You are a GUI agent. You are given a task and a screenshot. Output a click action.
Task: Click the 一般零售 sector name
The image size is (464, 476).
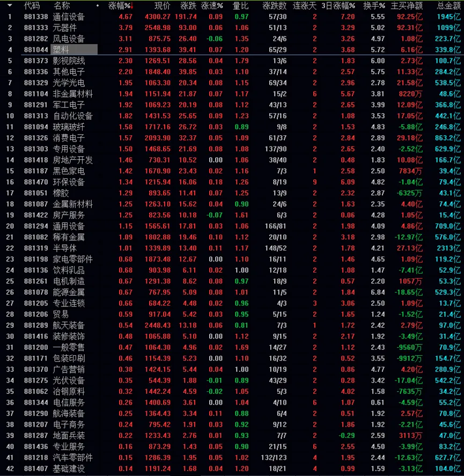(69, 348)
